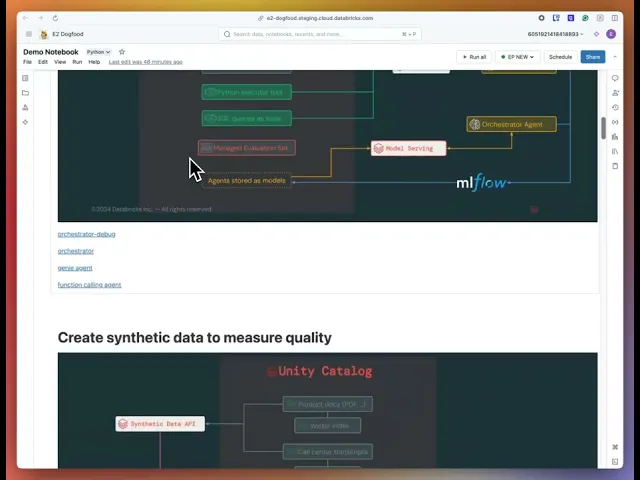This screenshot has height=480, width=640.
Task: Star the Demo Notebook as favorite
Action: pyautogui.click(x=122, y=52)
